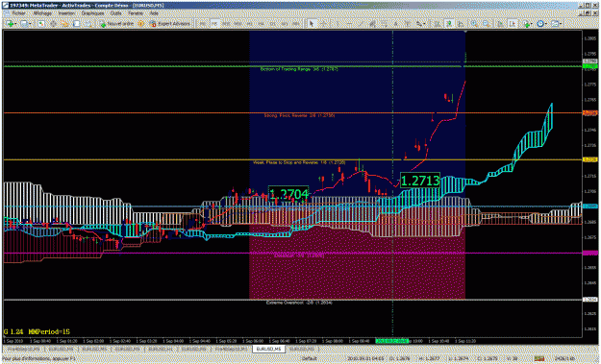Expand the profiles dropdown arrow
The height and width of the screenshot is (364, 601).
pyautogui.click(x=31, y=24)
